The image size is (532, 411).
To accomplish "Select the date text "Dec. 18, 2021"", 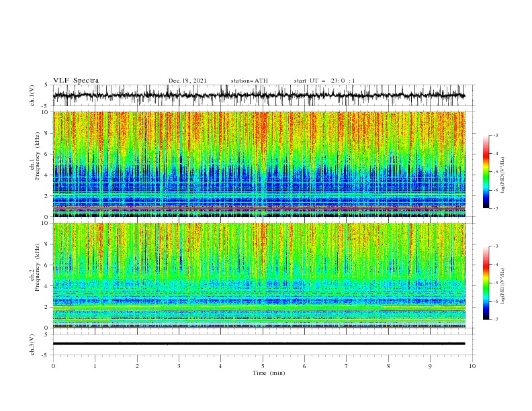I will [x=187, y=81].
